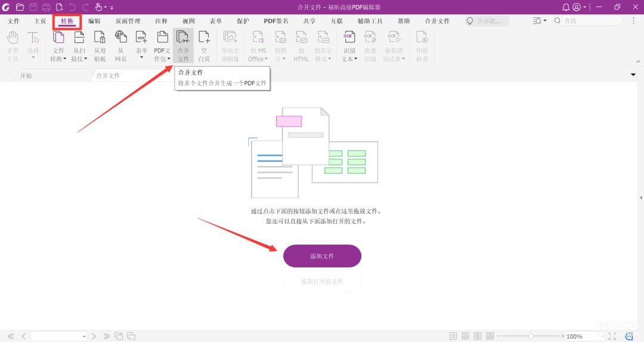Click the Foxit logo in title bar
The height and width of the screenshot is (342, 644).
click(6, 7)
